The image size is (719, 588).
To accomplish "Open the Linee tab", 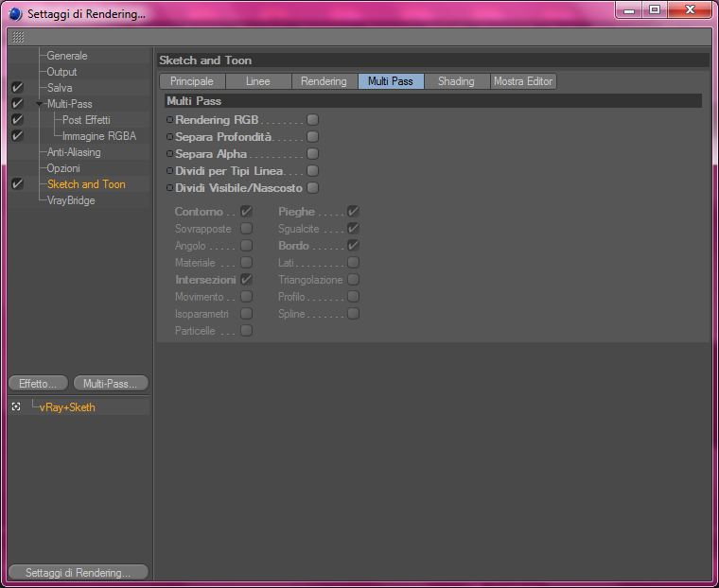I will click(258, 81).
